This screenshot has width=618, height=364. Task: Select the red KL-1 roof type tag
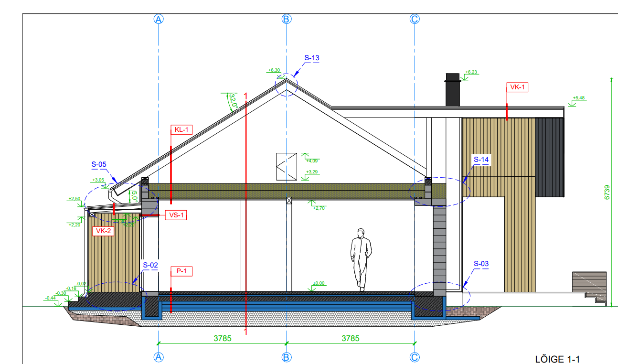click(181, 129)
